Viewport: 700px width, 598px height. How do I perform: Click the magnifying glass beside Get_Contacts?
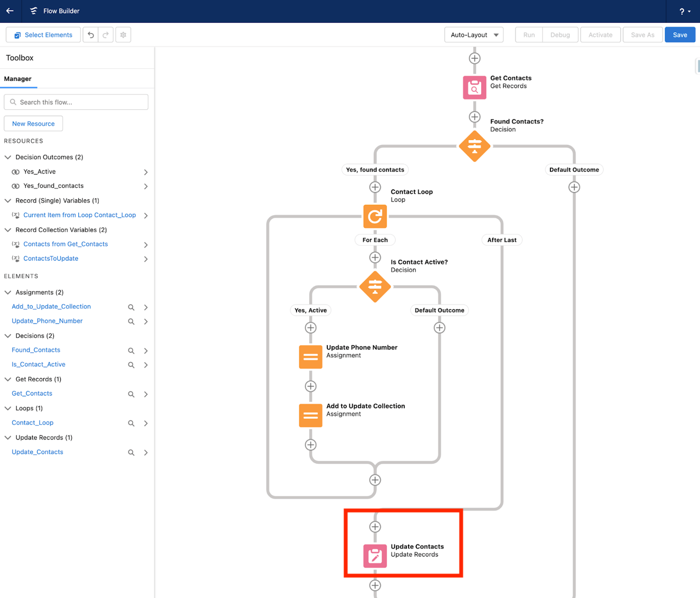pyautogui.click(x=131, y=394)
